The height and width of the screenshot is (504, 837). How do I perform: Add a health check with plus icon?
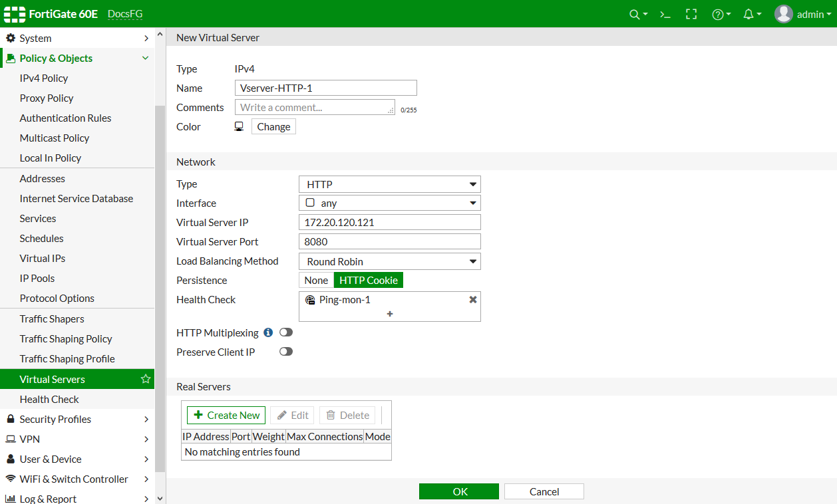pos(390,313)
